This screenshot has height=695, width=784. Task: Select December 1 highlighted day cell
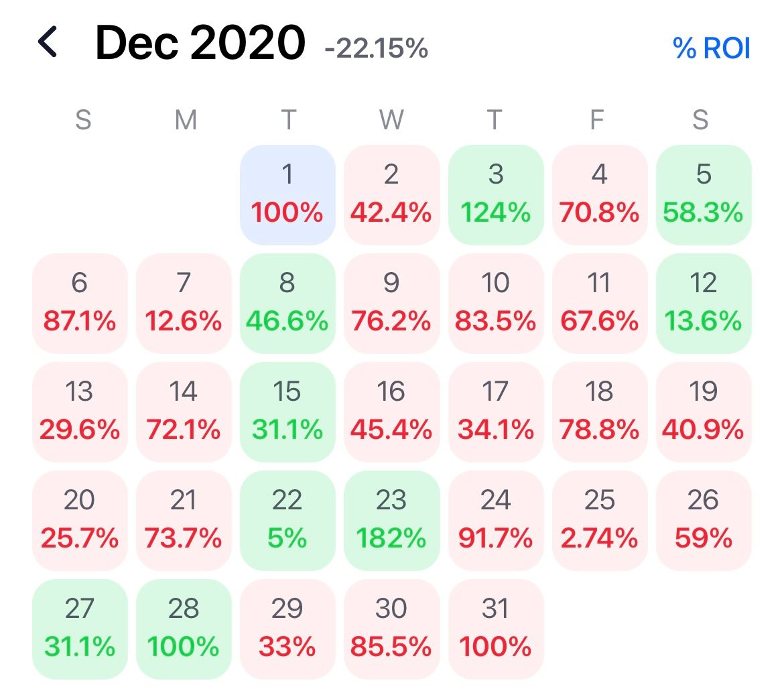pos(287,194)
